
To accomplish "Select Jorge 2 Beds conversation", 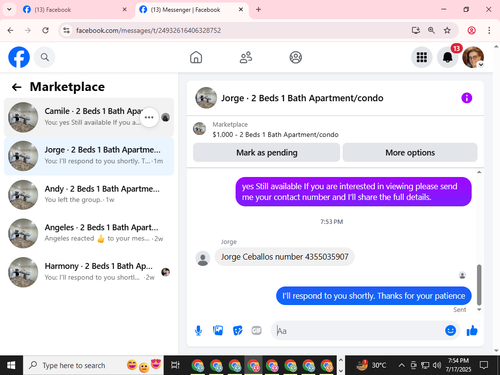I will point(89,156).
